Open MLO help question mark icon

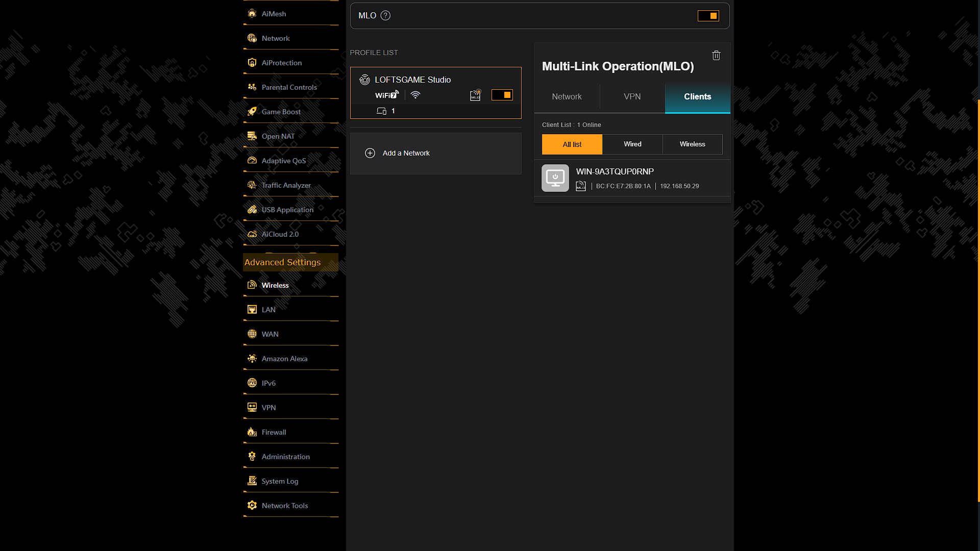click(x=386, y=16)
